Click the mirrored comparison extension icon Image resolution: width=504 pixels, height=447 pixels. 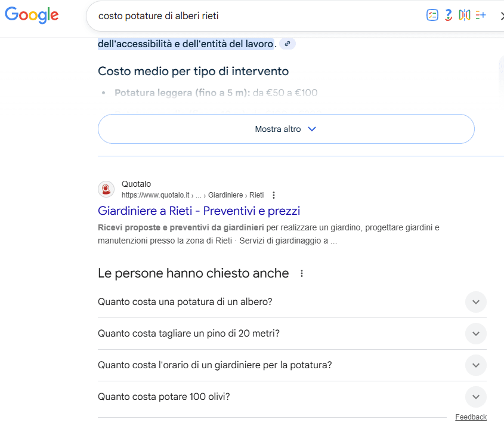point(465,15)
